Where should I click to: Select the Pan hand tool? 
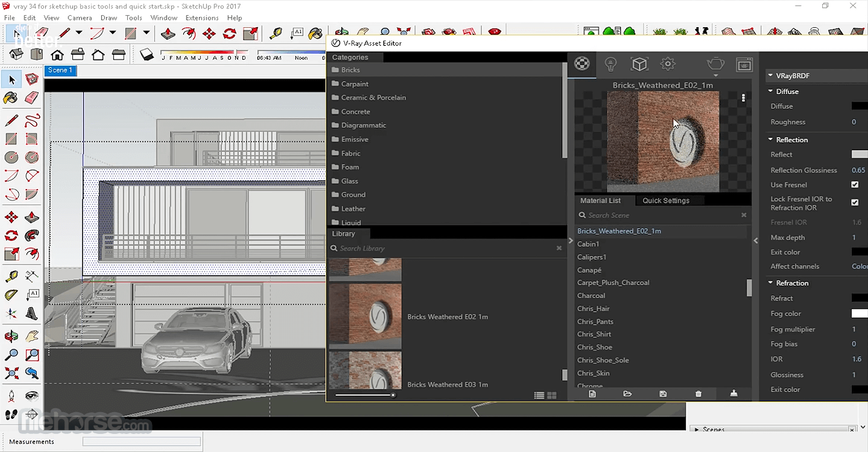32,336
